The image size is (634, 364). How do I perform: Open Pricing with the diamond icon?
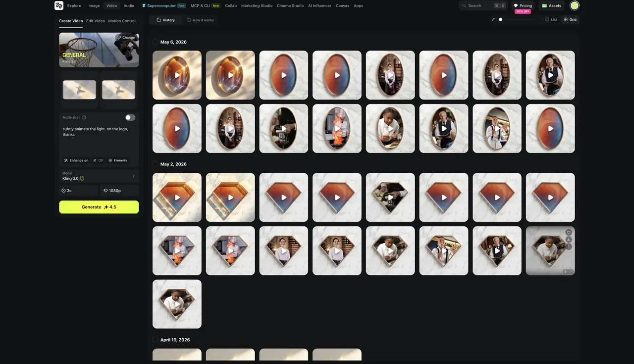pos(523,5)
